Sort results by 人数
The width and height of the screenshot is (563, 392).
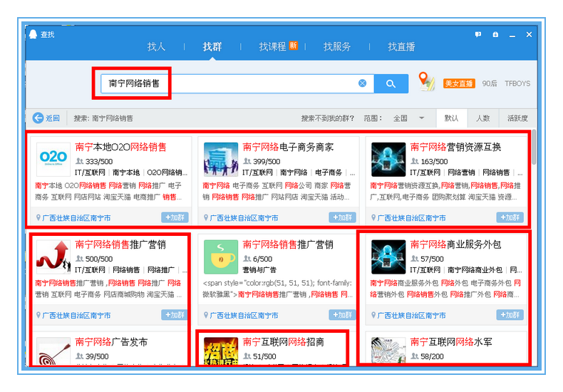pyautogui.click(x=483, y=118)
